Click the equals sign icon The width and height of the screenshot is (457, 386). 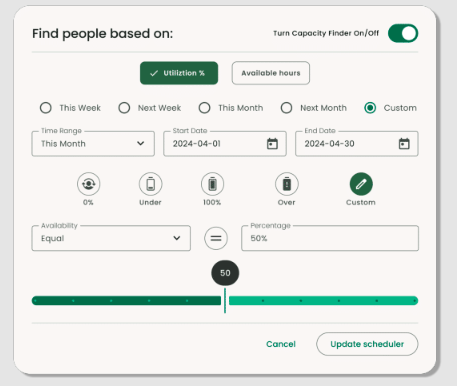click(216, 238)
